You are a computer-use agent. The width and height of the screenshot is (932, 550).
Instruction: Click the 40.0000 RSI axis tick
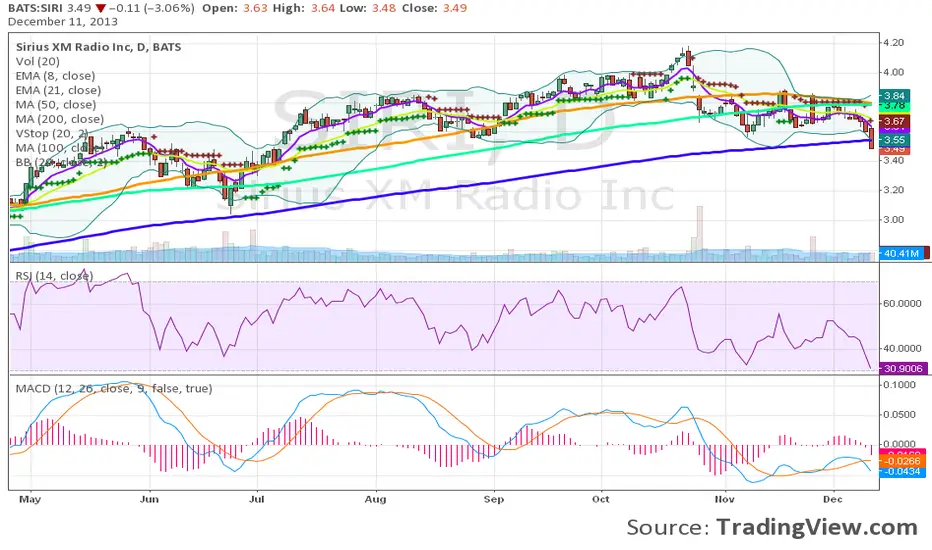(x=902, y=348)
